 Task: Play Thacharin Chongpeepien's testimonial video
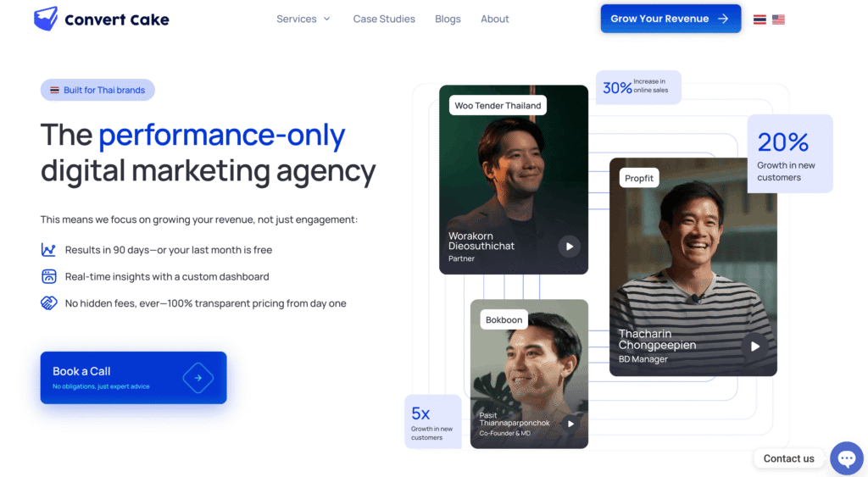[753, 346]
